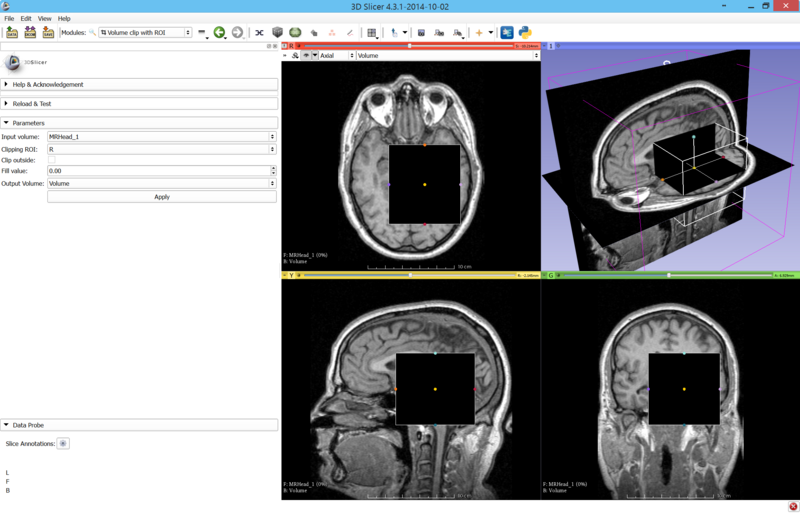Click the yellow slice view pin icon
This screenshot has height=513, width=800.
click(x=285, y=275)
